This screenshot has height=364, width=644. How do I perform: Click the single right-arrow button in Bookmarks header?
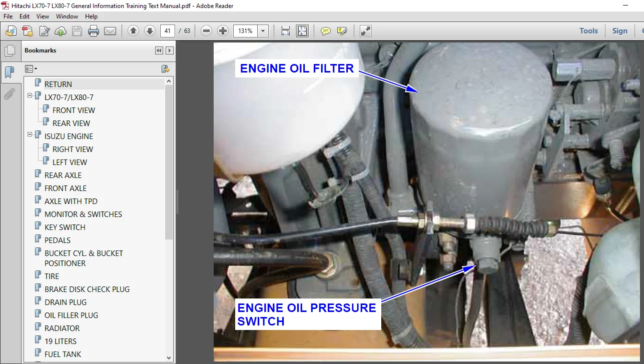[x=170, y=50]
